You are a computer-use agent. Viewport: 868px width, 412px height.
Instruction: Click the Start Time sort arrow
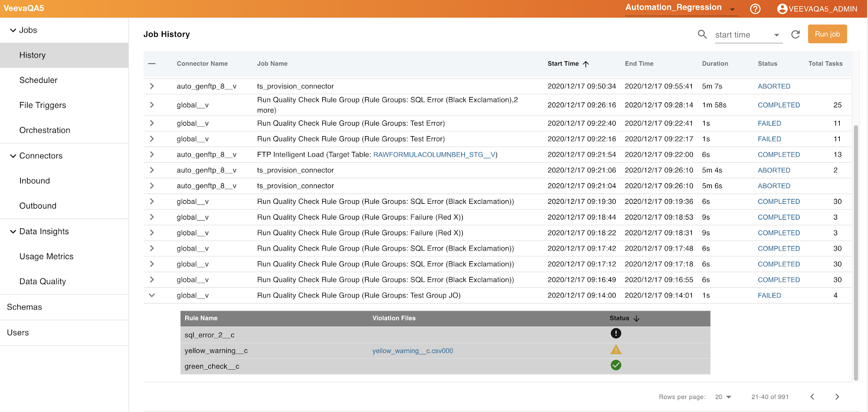point(586,64)
